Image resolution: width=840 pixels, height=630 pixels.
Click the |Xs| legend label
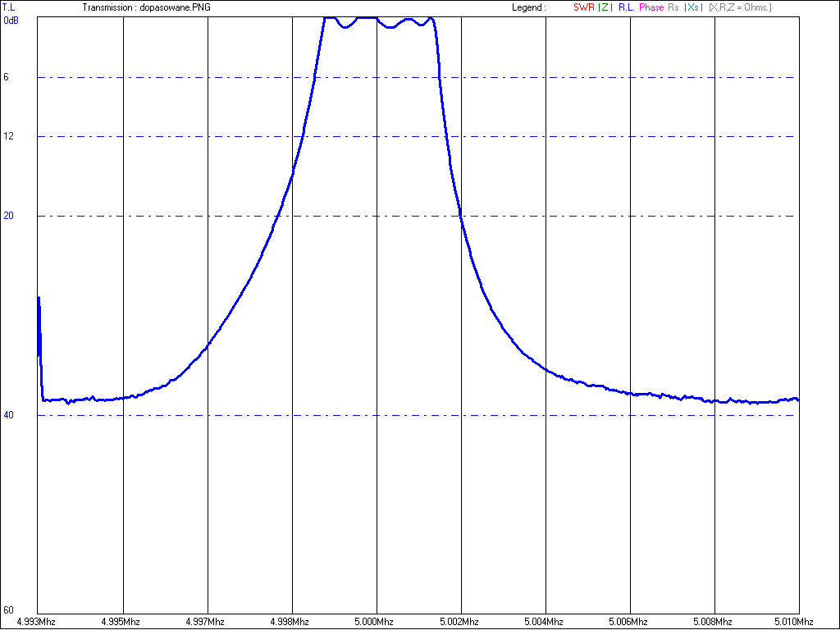point(692,7)
